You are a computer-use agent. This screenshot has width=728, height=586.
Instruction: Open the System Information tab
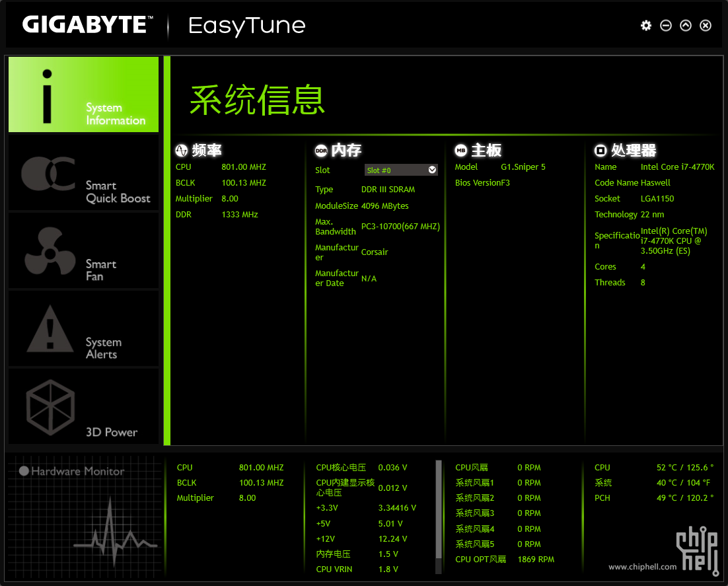coord(84,94)
